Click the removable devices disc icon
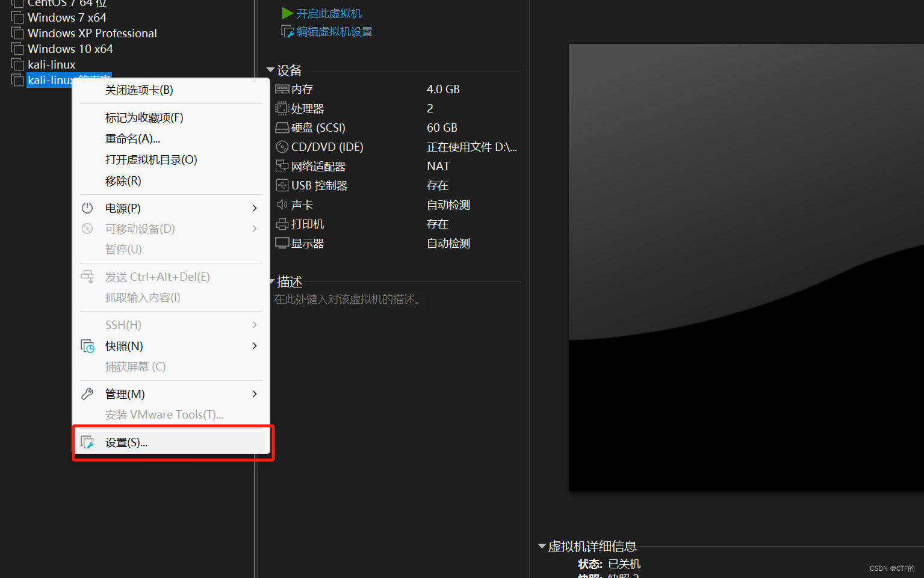Image resolution: width=924 pixels, height=578 pixels. [x=87, y=229]
